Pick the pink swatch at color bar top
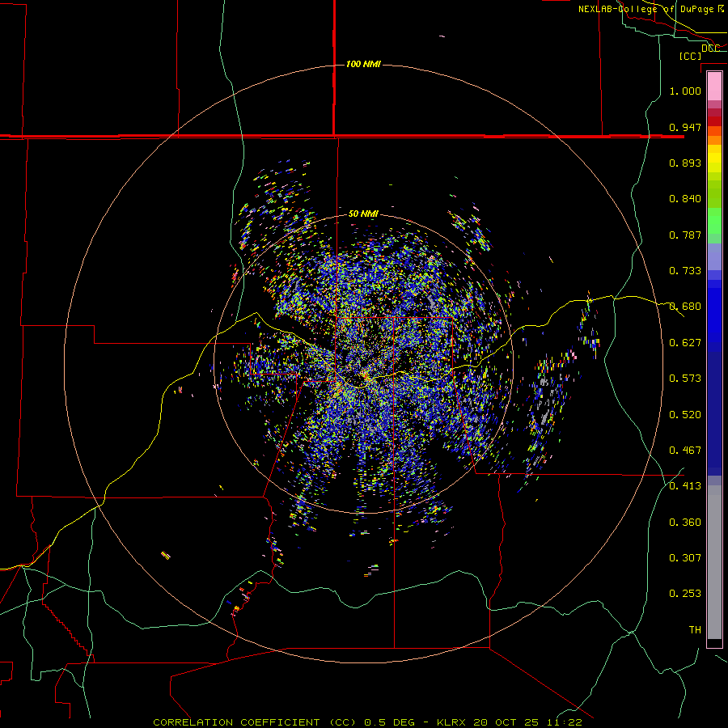Image resolution: width=728 pixels, height=728 pixels. point(714,86)
